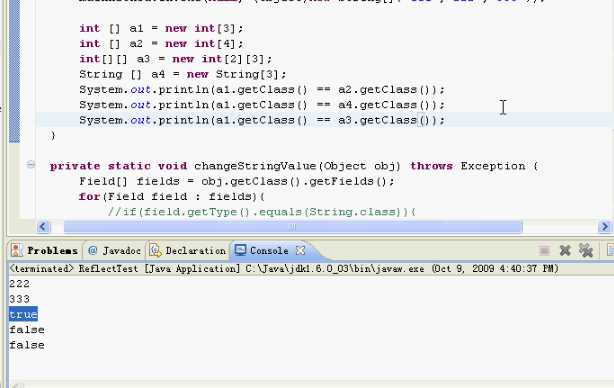Viewport: 614px width, 388px height.
Task: Click the '222' console output line
Action: [20, 284]
